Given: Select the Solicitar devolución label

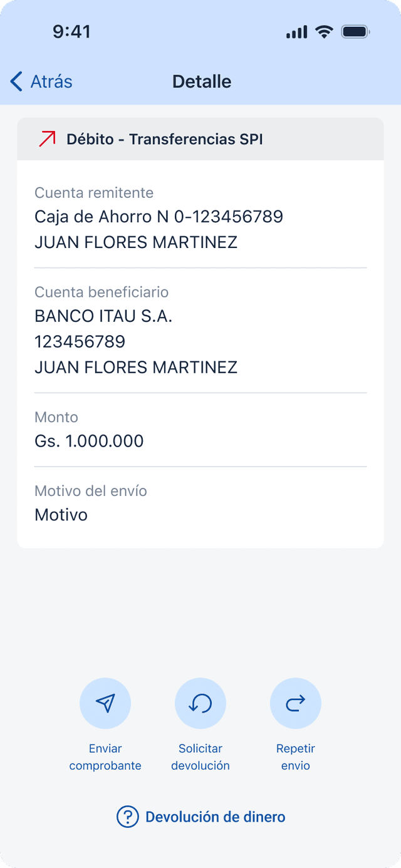Looking at the screenshot, I should (200, 757).
